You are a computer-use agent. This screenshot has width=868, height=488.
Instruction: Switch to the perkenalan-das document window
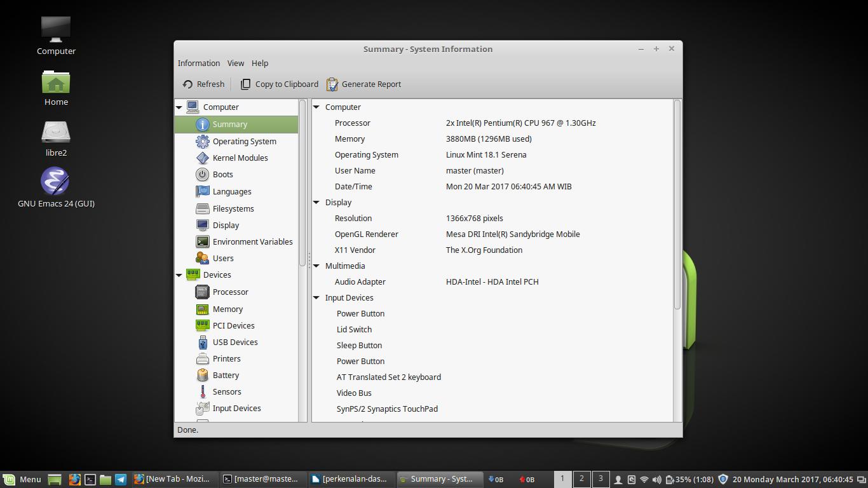coord(351,479)
